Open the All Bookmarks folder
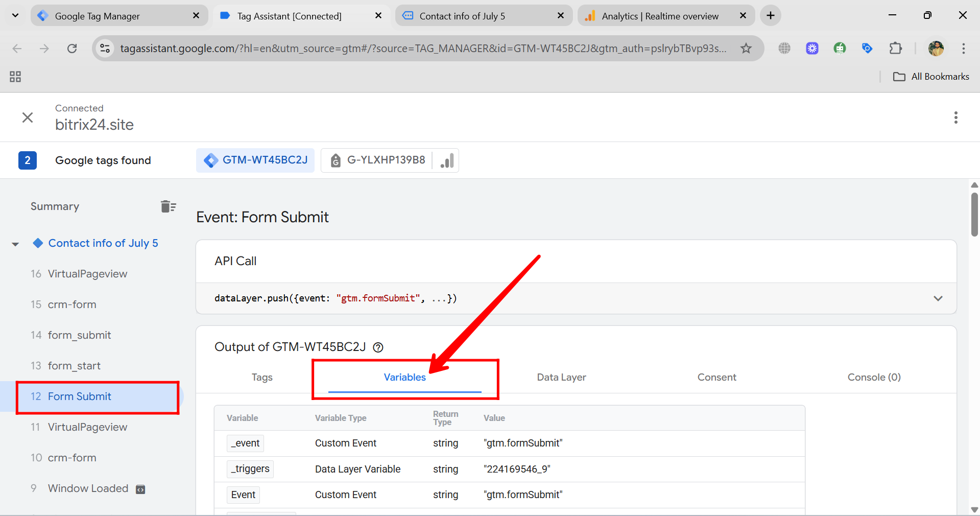 [x=930, y=77]
